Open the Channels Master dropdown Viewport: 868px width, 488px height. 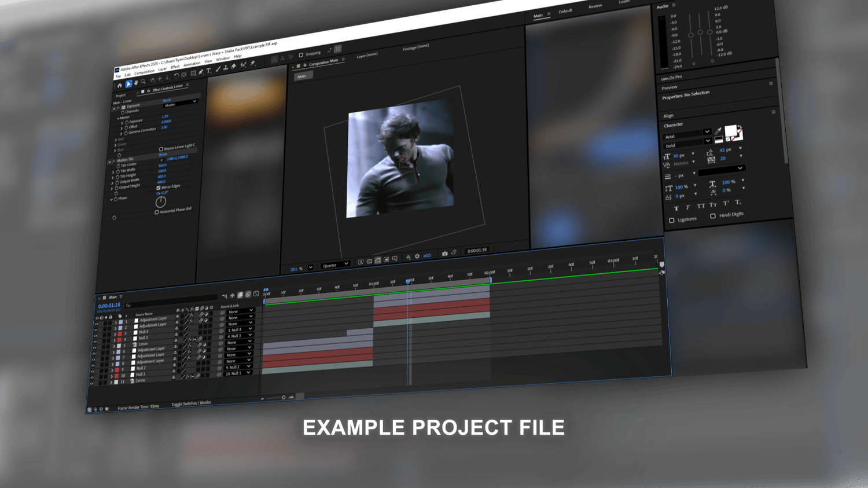click(x=180, y=104)
